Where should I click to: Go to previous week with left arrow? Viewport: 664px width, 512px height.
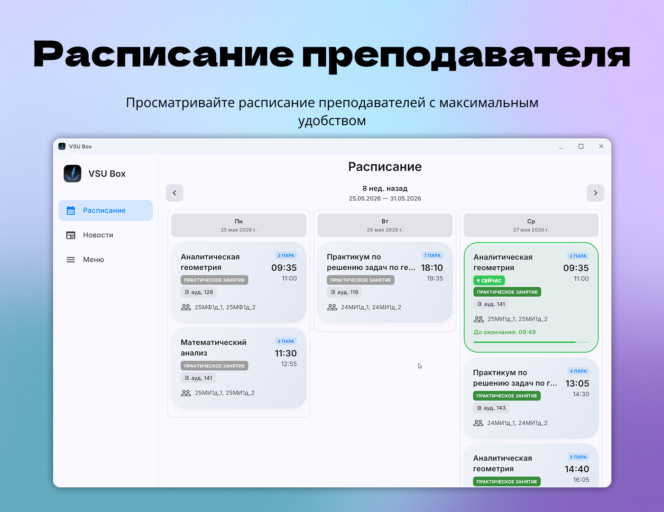(174, 193)
